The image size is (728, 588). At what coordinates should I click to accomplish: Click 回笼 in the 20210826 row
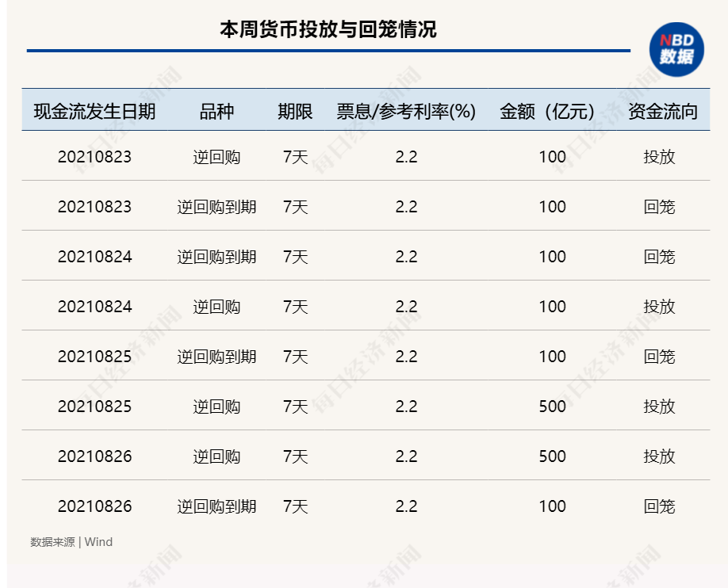coord(659,506)
